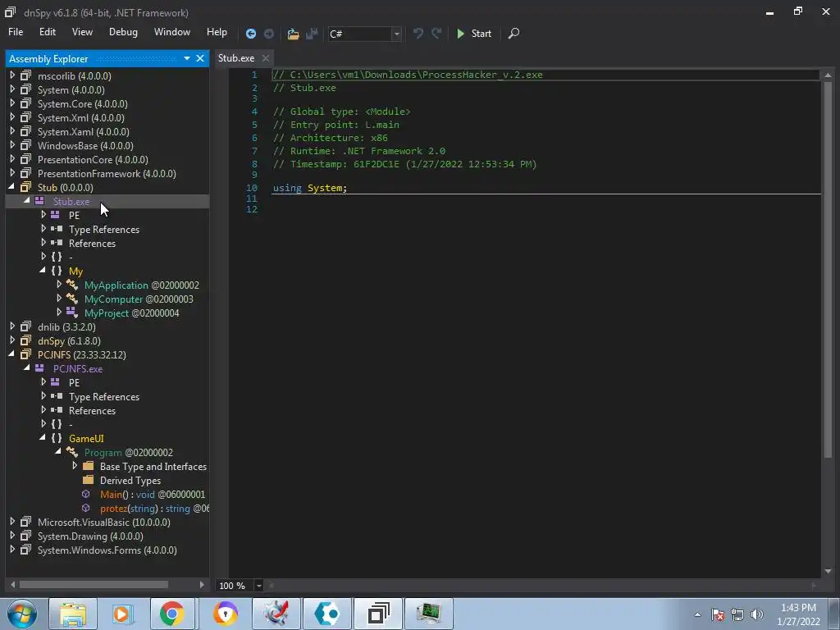Click the navigate forward arrow icon
840x630 pixels.
point(269,34)
